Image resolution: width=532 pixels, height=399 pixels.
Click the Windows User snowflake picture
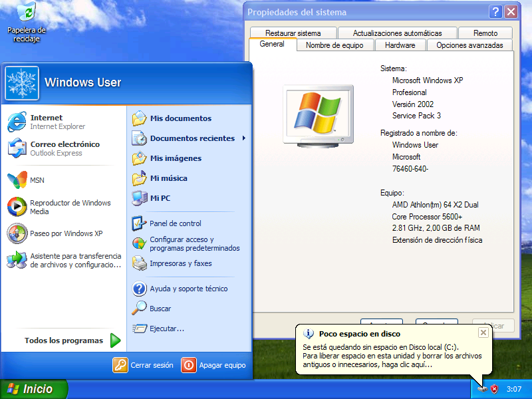pyautogui.click(x=22, y=83)
